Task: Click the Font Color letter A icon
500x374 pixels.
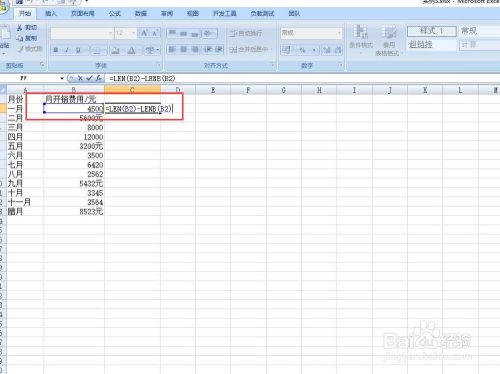Action: pyautogui.click(x=131, y=50)
